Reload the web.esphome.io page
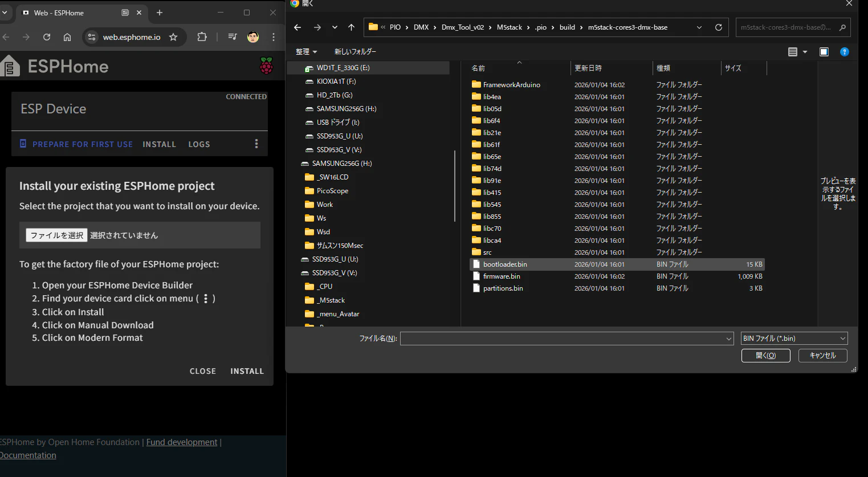868x477 pixels. pos(47,37)
